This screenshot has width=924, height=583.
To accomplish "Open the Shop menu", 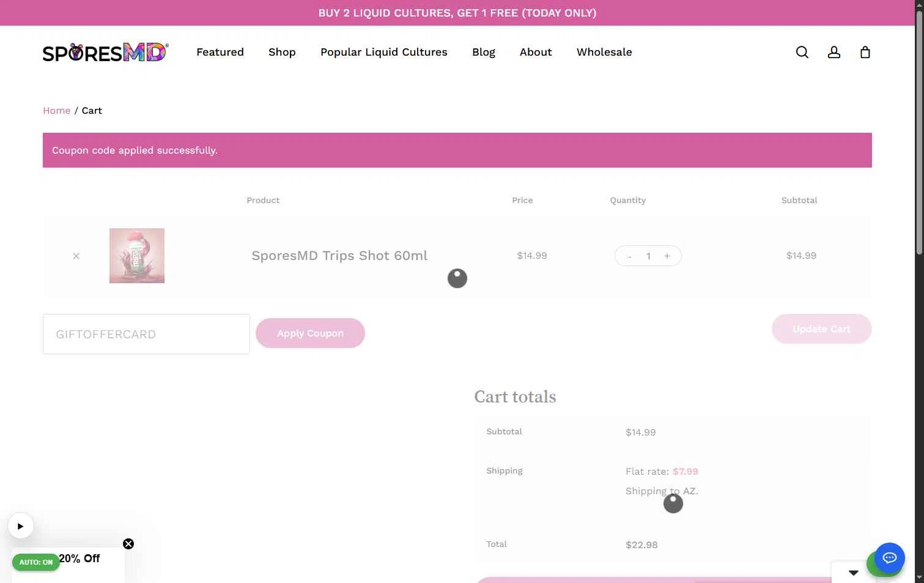I will point(282,53).
